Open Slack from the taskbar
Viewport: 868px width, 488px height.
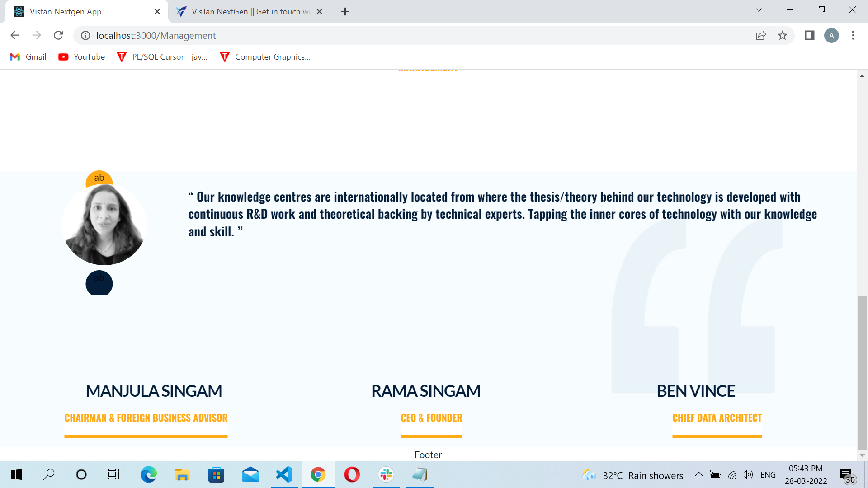[386, 474]
